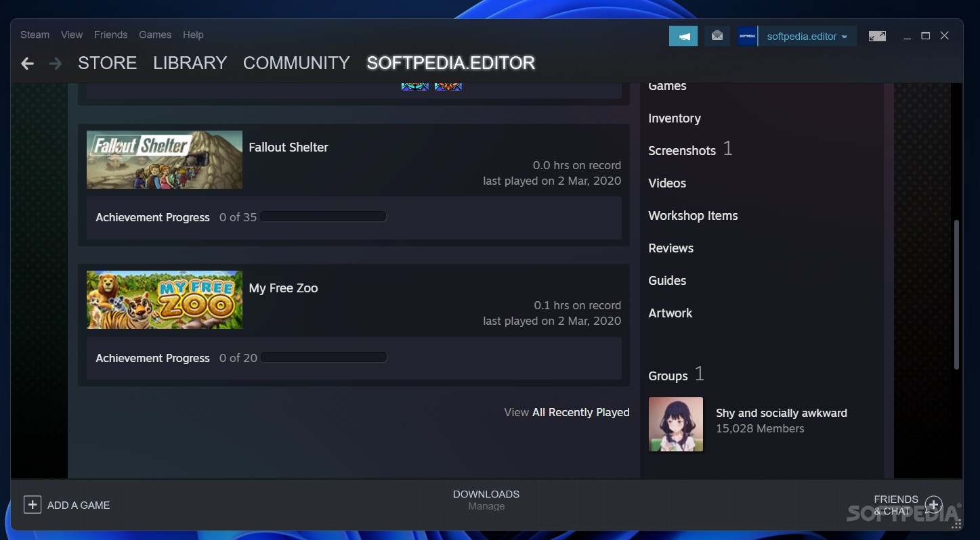Go to the LIBRARY tab
980x540 pixels.
(190, 63)
